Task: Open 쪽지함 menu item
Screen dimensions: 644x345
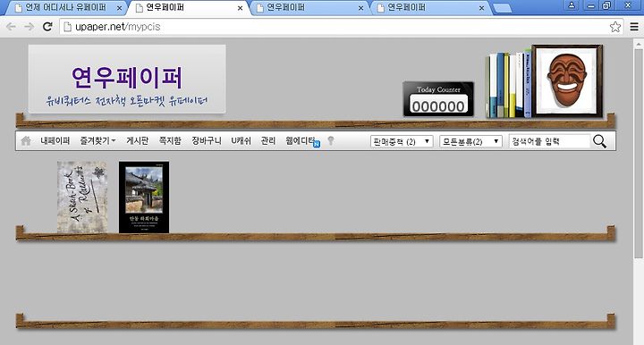Action: [170, 140]
